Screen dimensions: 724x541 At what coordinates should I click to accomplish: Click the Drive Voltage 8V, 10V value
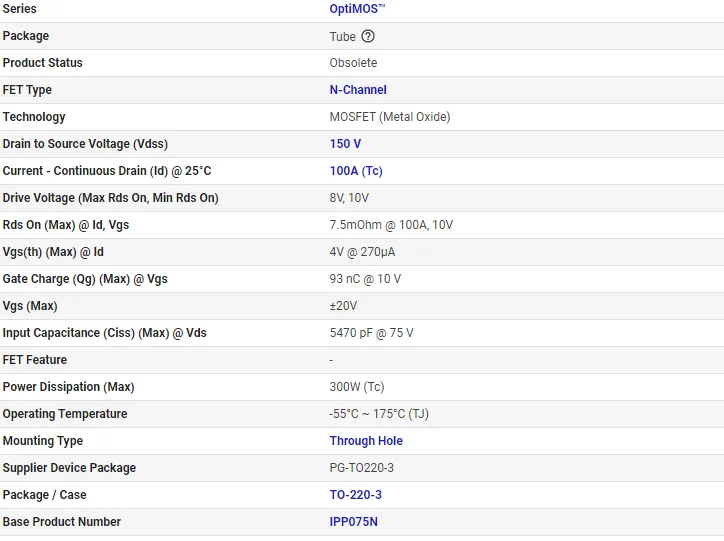coord(349,198)
